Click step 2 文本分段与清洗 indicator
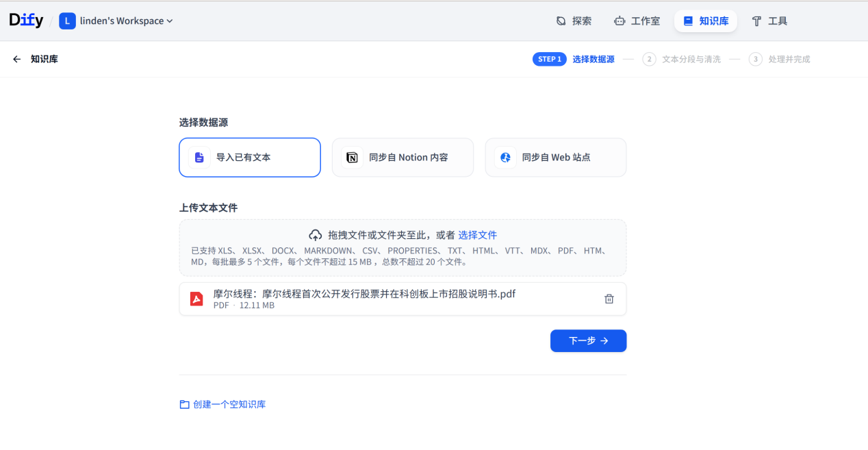The image size is (868, 450). 682,60
